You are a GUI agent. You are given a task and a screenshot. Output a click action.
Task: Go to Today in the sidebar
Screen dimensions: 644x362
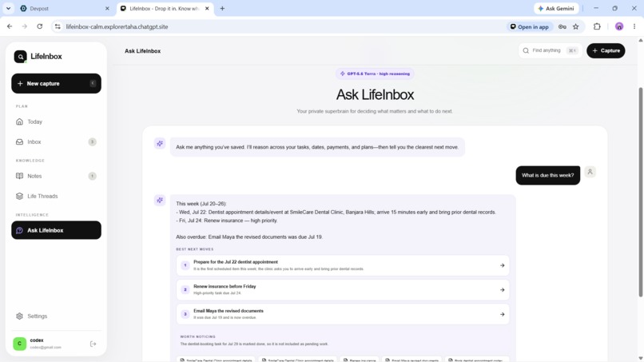(56, 121)
